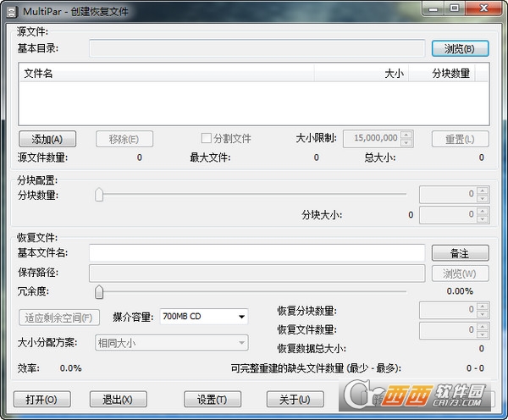The height and width of the screenshot is (420, 508).
Task: Increase 恢复文件数量 with the up arrow
Action: click(483, 327)
